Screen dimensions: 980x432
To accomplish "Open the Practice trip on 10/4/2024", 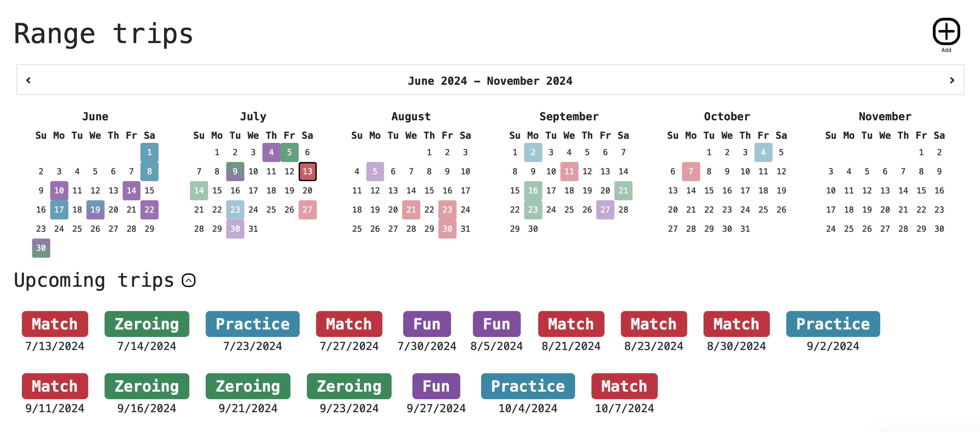I will 528,386.
